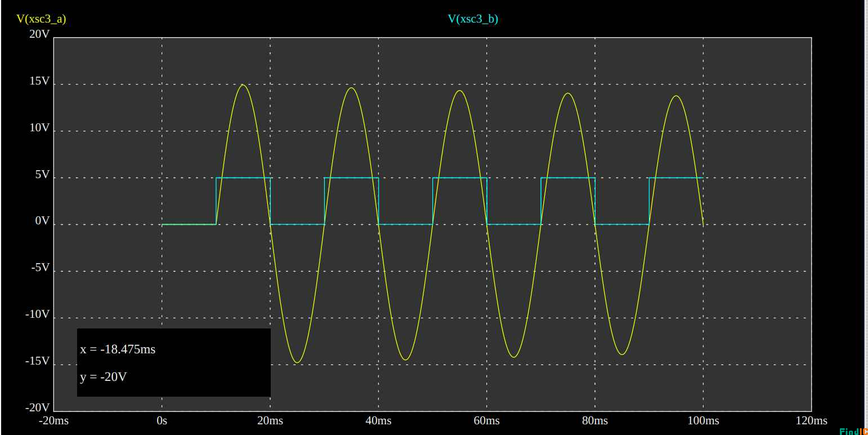Click the 40ms time axis label
The width and height of the screenshot is (868, 435).
coord(378,421)
